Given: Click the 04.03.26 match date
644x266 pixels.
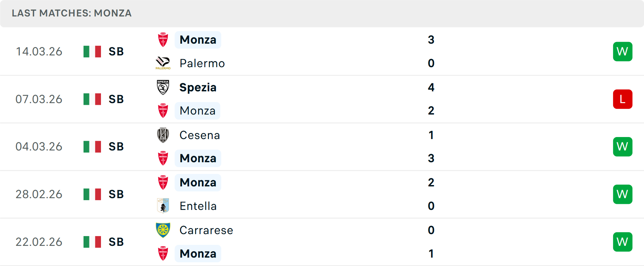Looking at the screenshot, I should point(39,147).
